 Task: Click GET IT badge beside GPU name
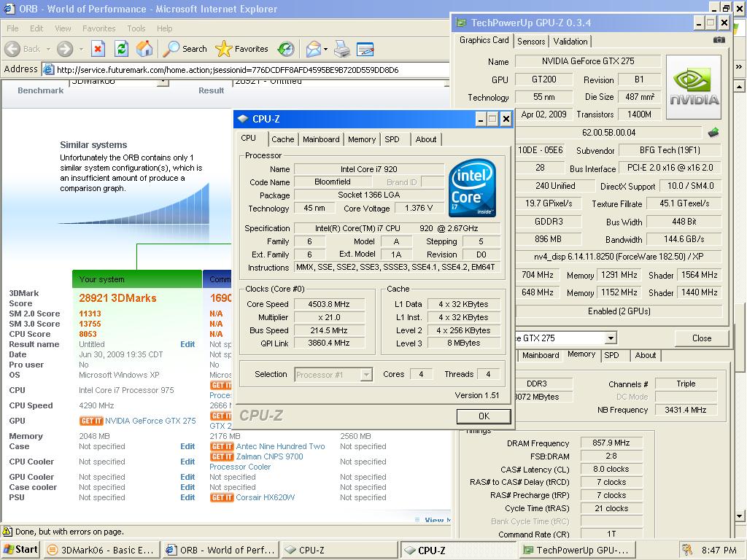tap(91, 421)
